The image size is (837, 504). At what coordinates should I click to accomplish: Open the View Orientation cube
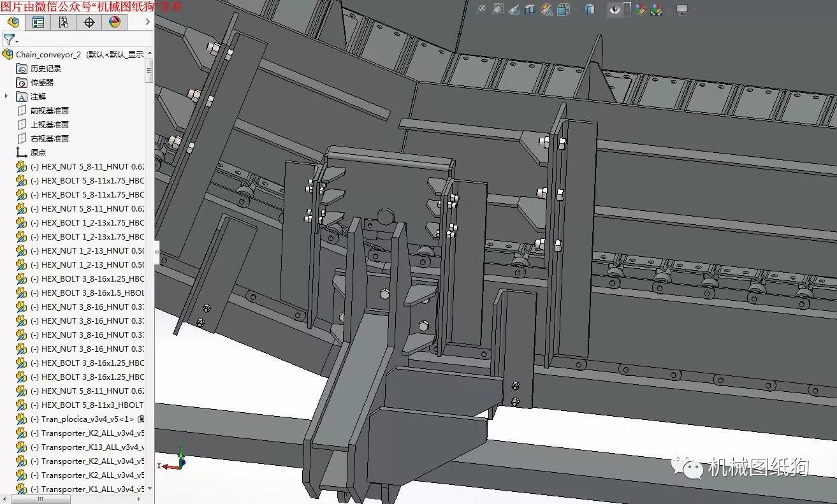(564, 10)
